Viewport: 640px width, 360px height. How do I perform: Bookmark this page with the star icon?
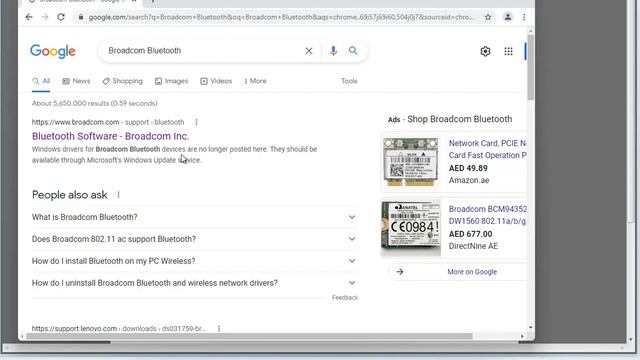[488, 17]
